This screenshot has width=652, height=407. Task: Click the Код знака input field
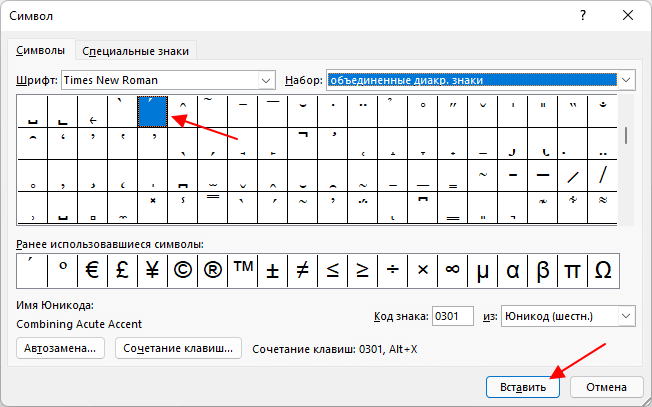452,316
